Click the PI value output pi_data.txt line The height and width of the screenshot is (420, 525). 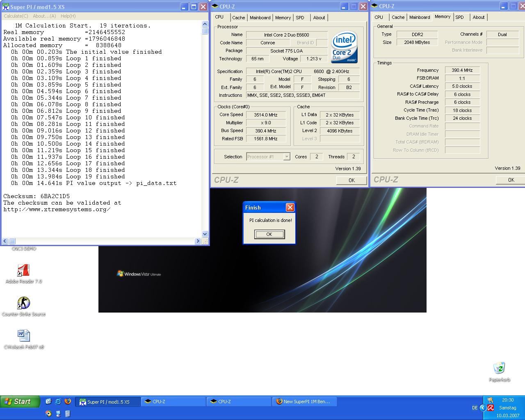94,183
